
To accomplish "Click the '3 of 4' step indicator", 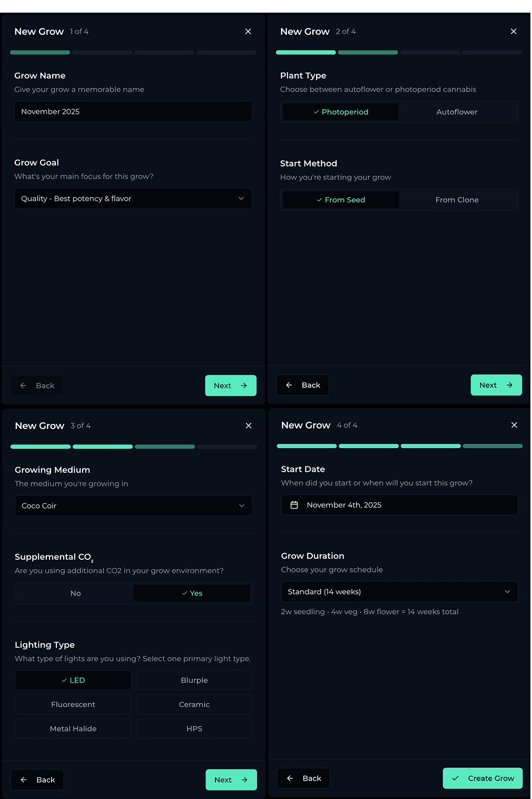I will click(x=81, y=426).
